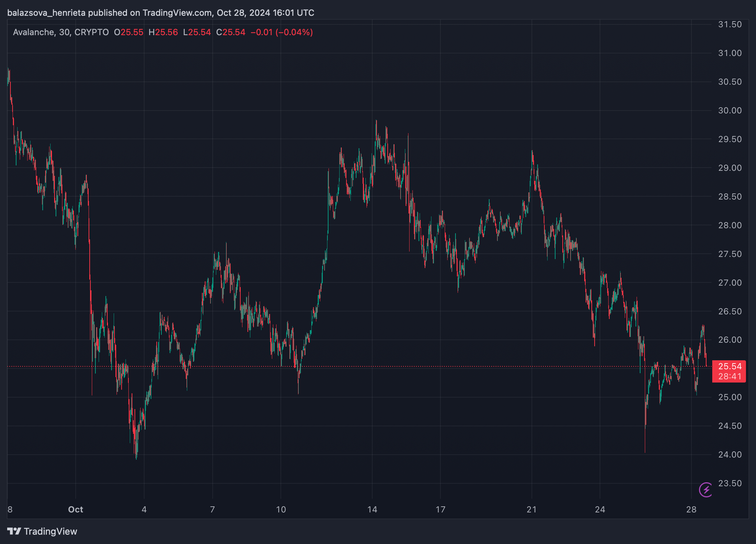The height and width of the screenshot is (544, 756).
Task: Click the 14 date label on time axis
Action: [372, 510]
